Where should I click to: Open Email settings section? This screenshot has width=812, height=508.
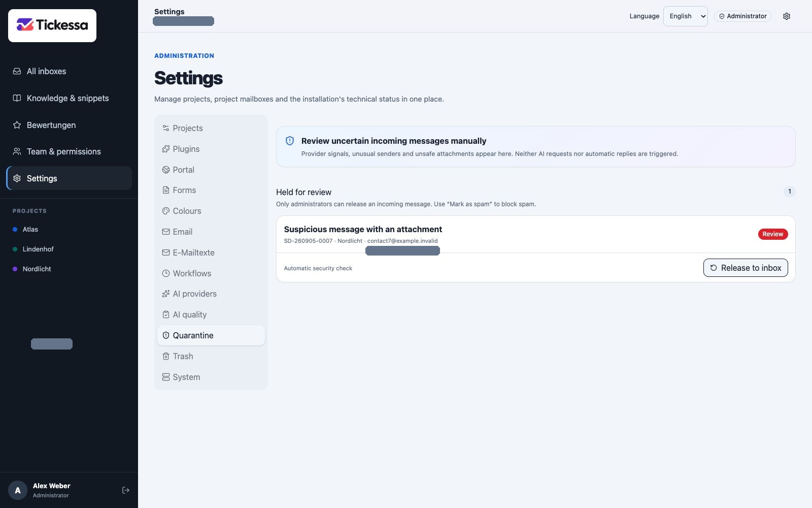[x=211, y=232]
